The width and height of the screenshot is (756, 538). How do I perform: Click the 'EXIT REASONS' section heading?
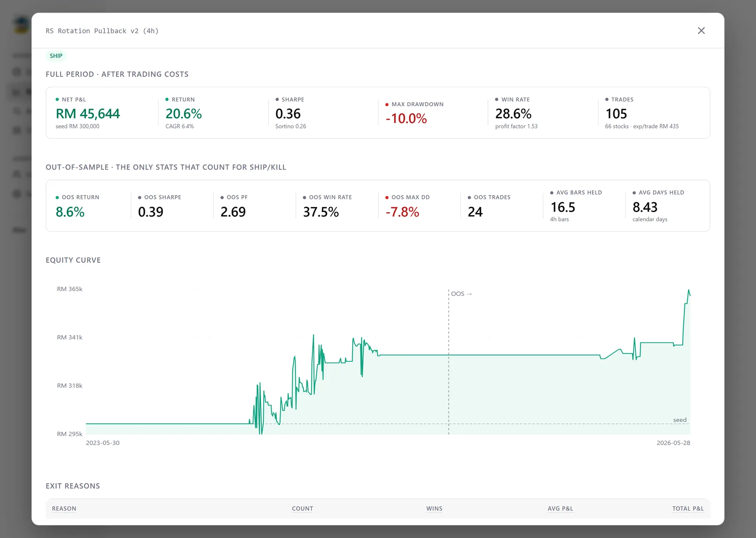click(x=73, y=486)
